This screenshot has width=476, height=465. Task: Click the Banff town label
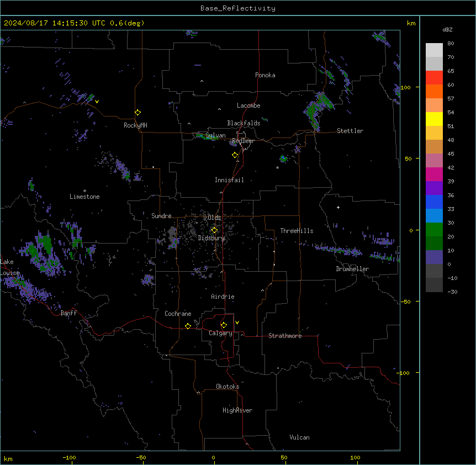pos(68,313)
